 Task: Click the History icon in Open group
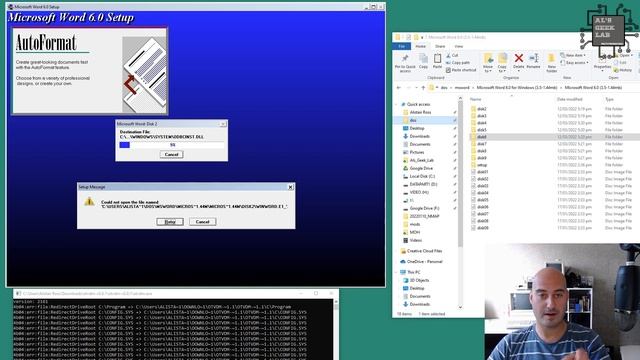pyautogui.click(x=623, y=70)
